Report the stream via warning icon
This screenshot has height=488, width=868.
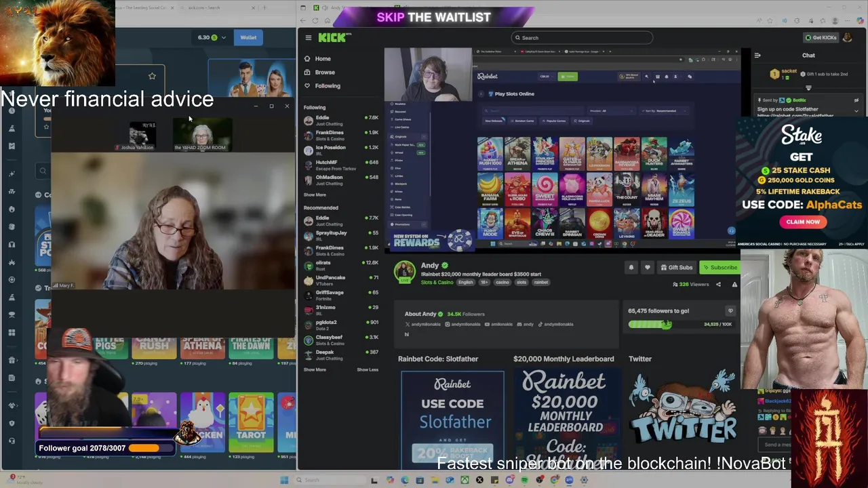(734, 285)
